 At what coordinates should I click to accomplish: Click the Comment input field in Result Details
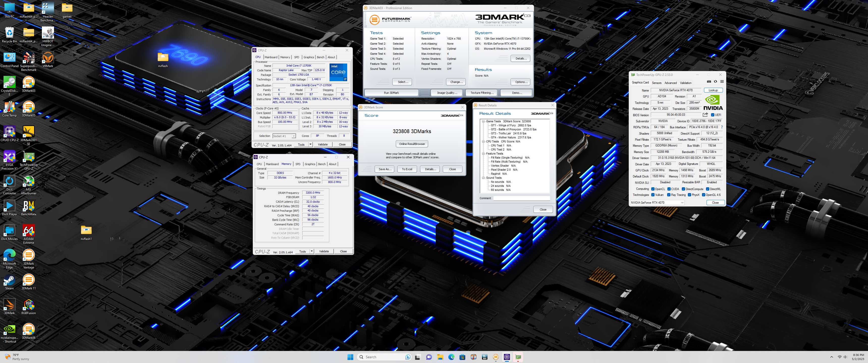tap(521, 198)
